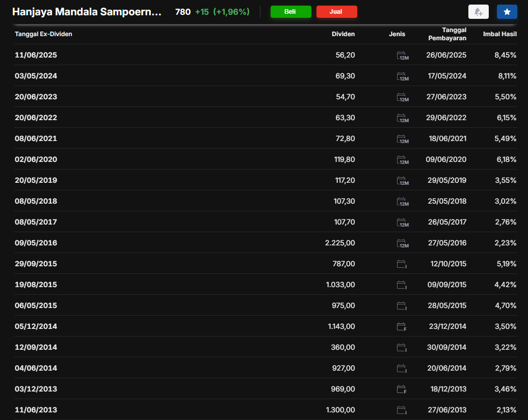Click the Dividen column header

(343, 34)
